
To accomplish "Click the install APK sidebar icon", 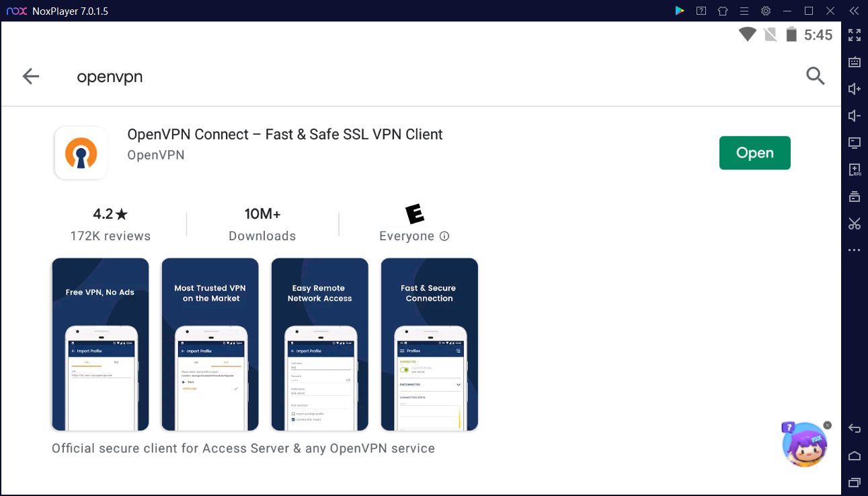I will coord(855,170).
